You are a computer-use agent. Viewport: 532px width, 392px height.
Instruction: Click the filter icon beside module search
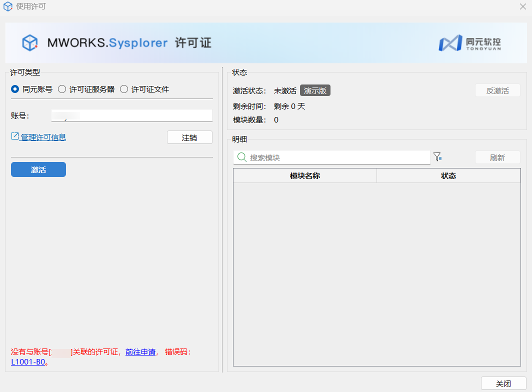tap(437, 157)
